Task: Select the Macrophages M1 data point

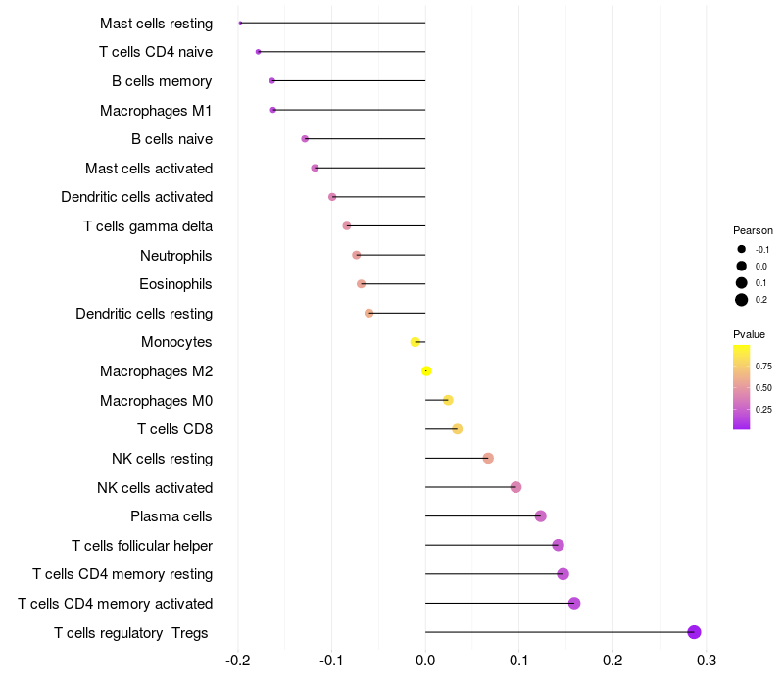Action: [273, 110]
